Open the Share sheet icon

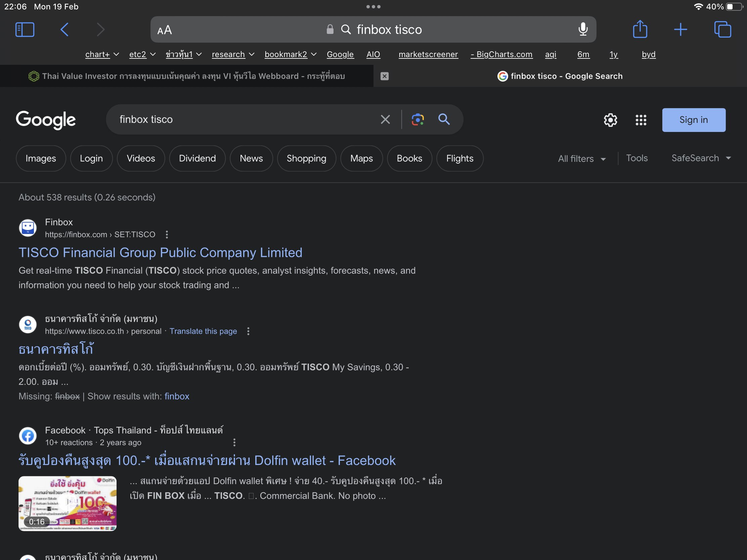pos(640,29)
